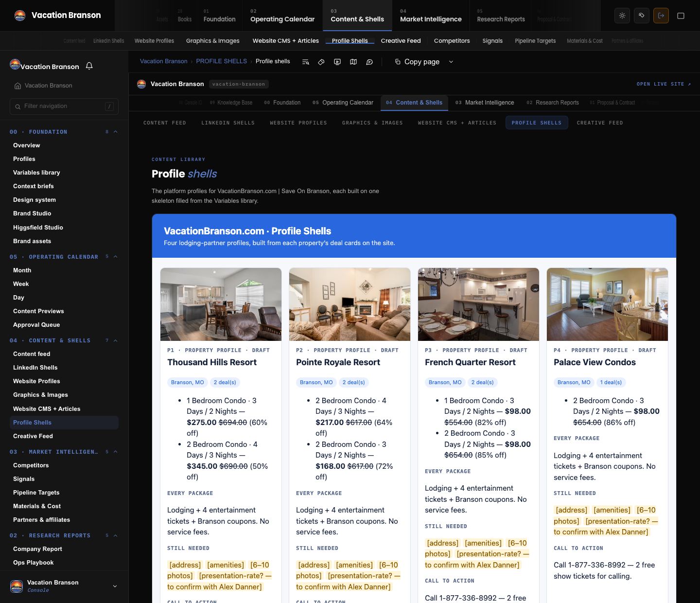Screen dimensions: 700x603
Task: Open the Market Intelligence top tab
Action: [x=431, y=16]
